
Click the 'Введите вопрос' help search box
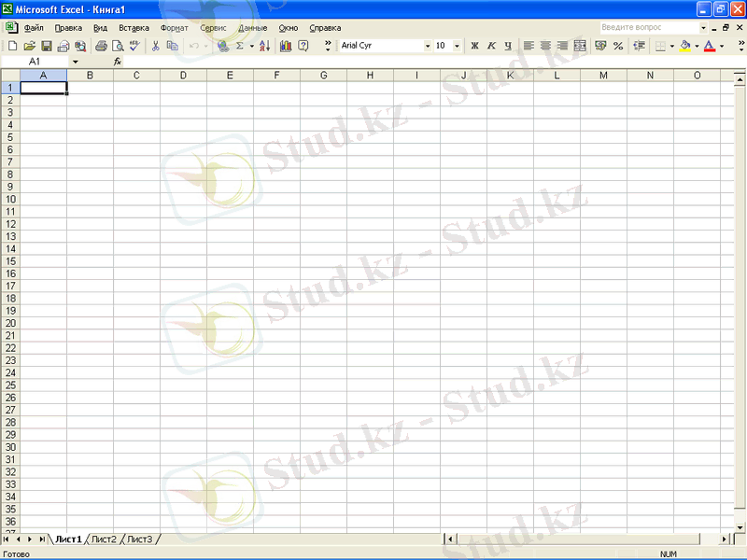[x=650, y=27]
